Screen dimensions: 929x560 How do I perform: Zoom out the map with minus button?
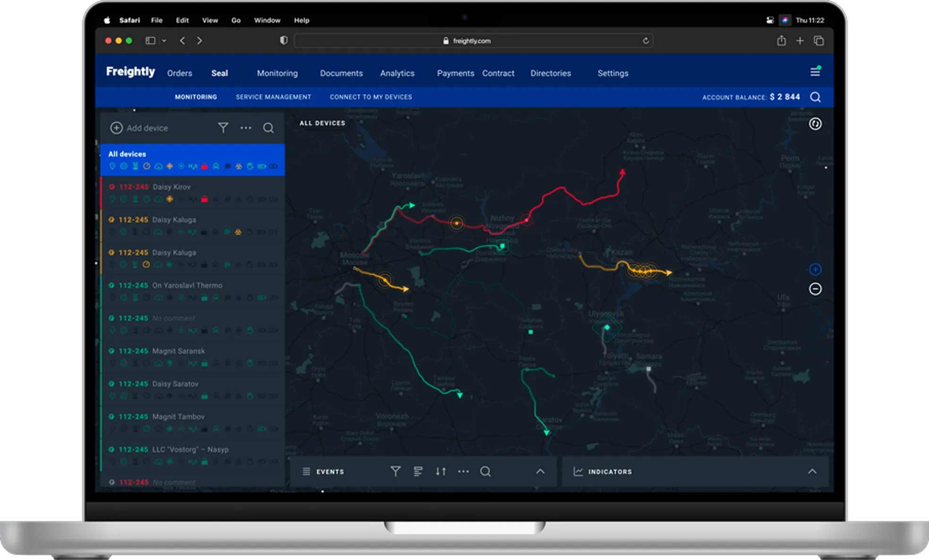[815, 289]
